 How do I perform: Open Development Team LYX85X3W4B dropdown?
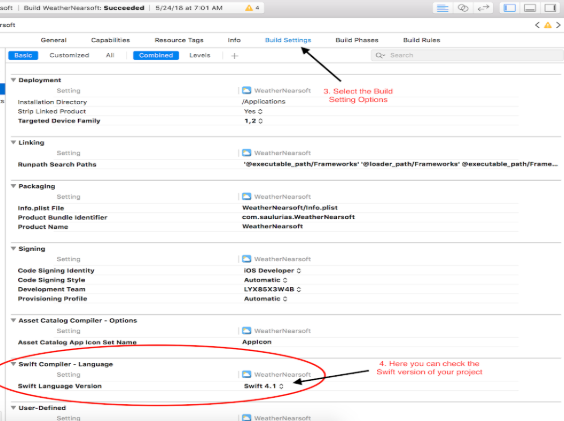[x=272, y=289]
